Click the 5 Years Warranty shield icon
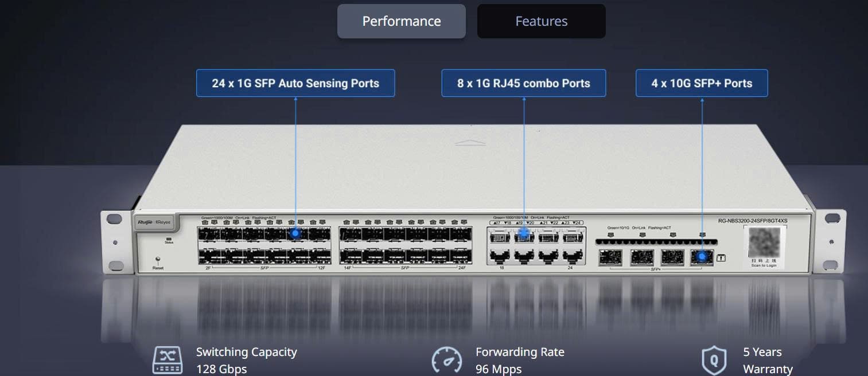The height and width of the screenshot is (376, 868). click(x=714, y=360)
